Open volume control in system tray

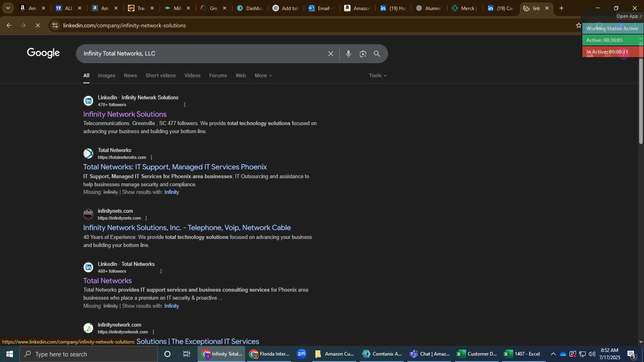[x=592, y=354]
